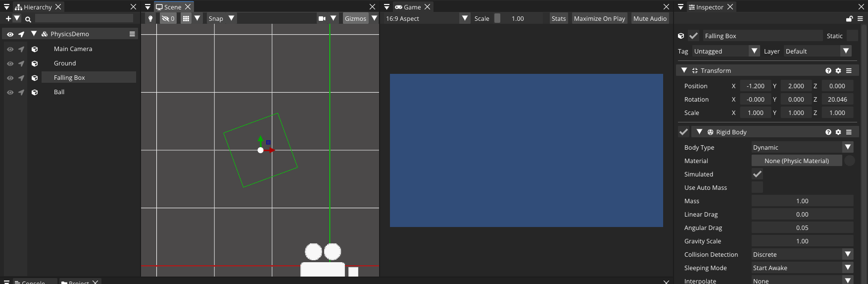
Task: Open the Hierarchy panel dropdown menu triangle
Action: [6, 7]
